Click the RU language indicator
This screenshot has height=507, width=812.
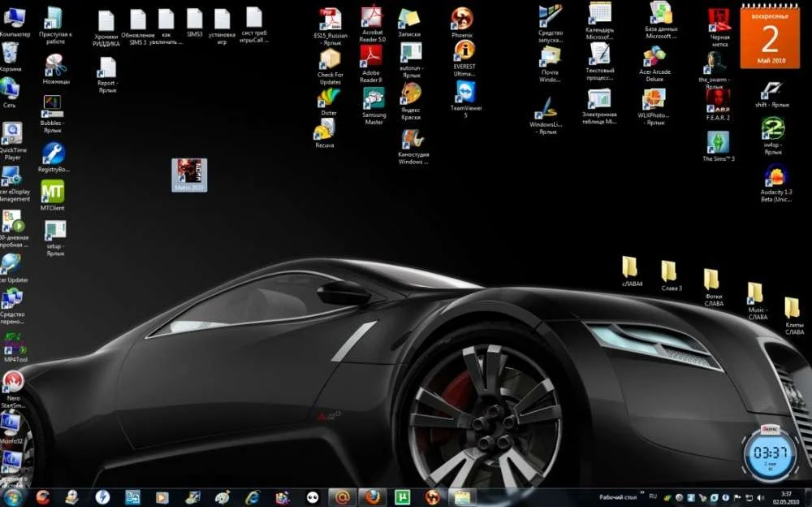click(653, 495)
